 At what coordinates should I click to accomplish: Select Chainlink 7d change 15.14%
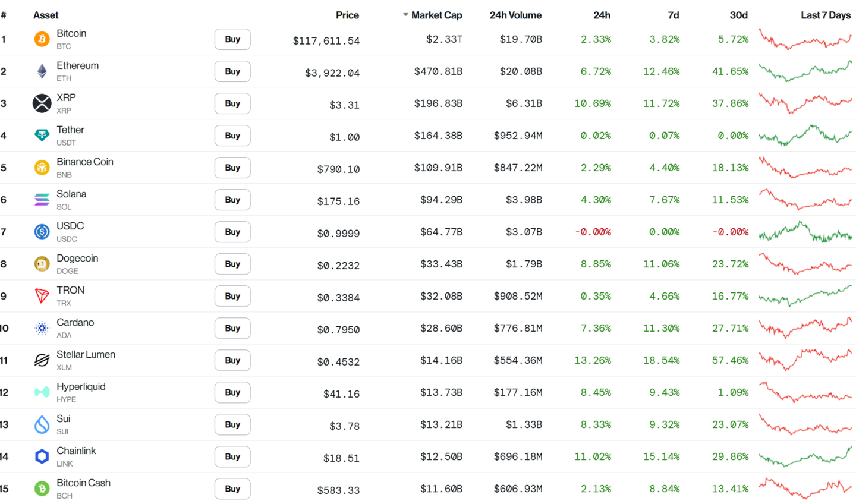coord(662,456)
